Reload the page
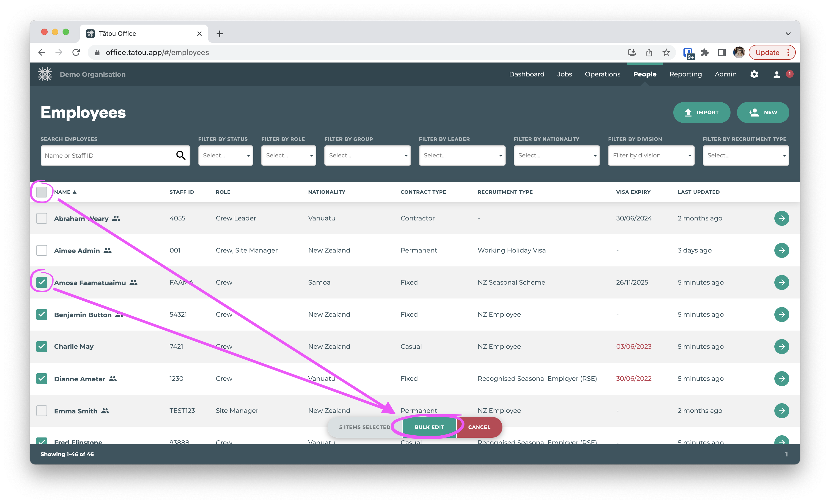This screenshot has height=504, width=830. point(76,53)
